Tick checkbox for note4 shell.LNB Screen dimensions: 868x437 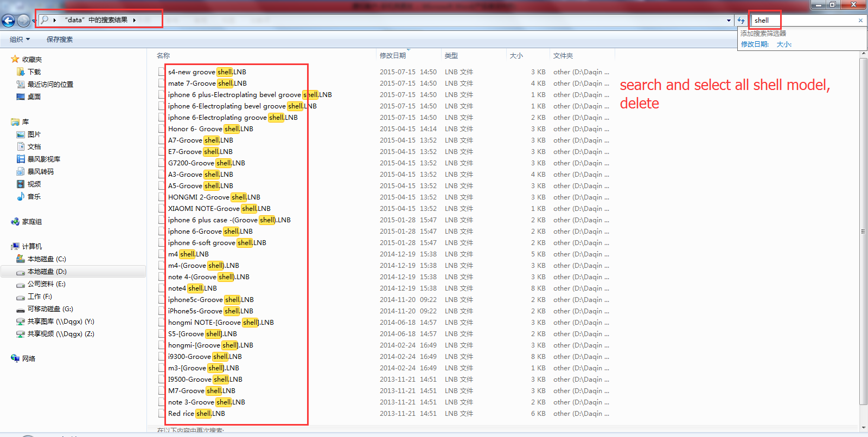162,288
